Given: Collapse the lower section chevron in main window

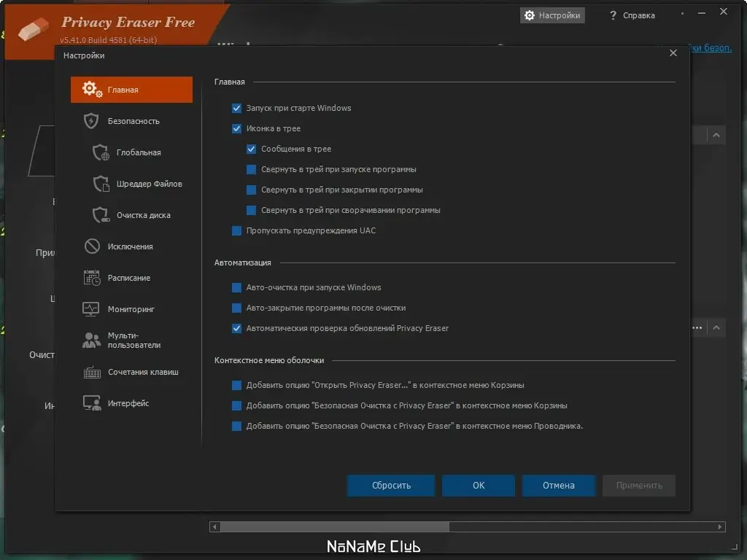Looking at the screenshot, I should (716, 327).
